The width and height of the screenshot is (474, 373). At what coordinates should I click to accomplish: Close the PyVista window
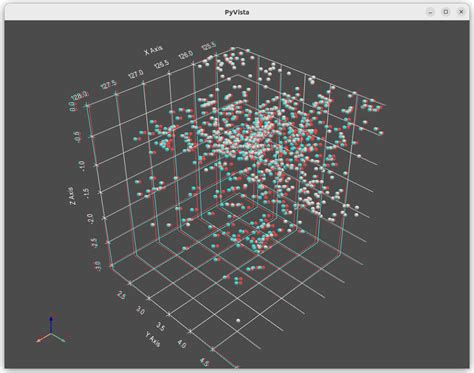click(x=461, y=12)
